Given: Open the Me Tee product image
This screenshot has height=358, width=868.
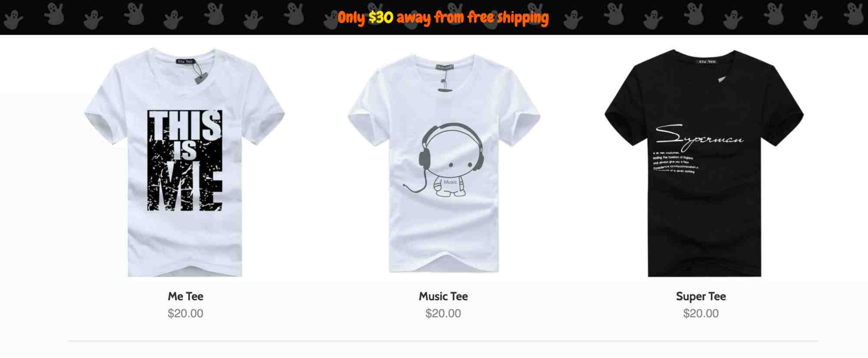Looking at the screenshot, I should click(185, 162).
